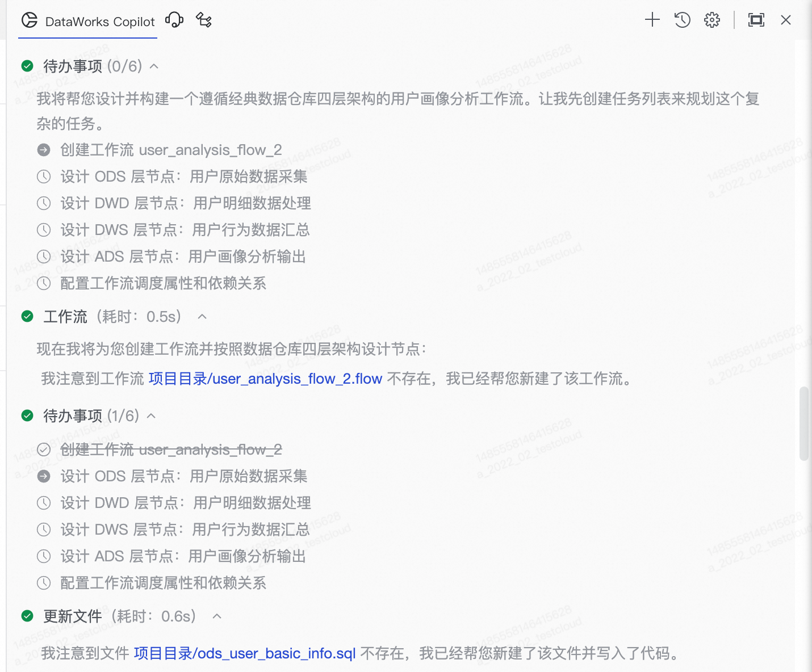The image size is (812, 672).
Task: Select text 创建工作流 user_analysis_flow_2 in first list
Action: [171, 150]
